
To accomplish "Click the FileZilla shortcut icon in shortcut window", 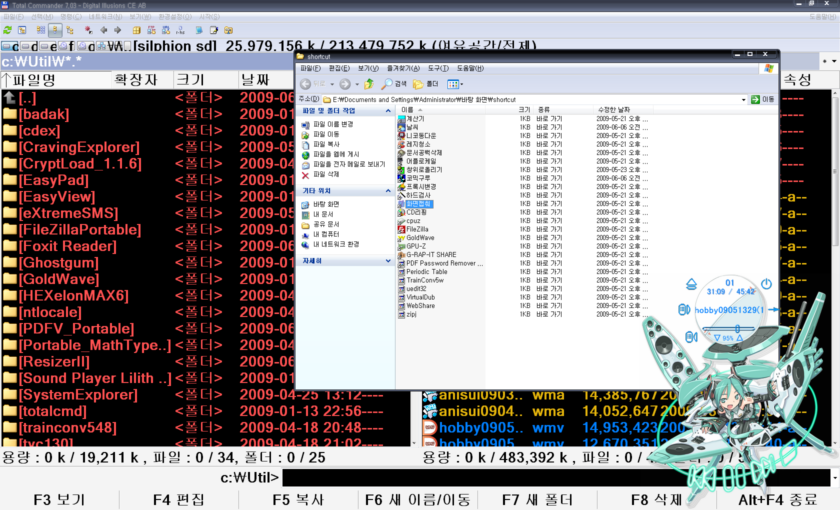I will (x=401, y=229).
